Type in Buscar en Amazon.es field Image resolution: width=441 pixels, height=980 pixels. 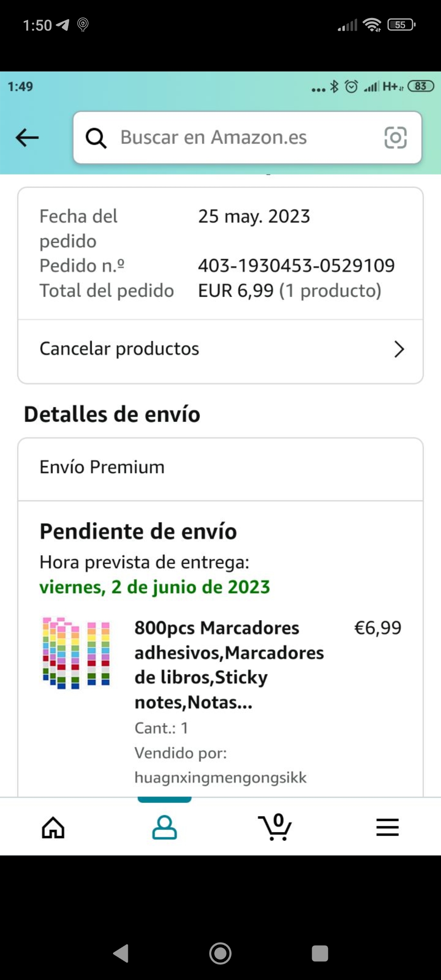pos(245,138)
